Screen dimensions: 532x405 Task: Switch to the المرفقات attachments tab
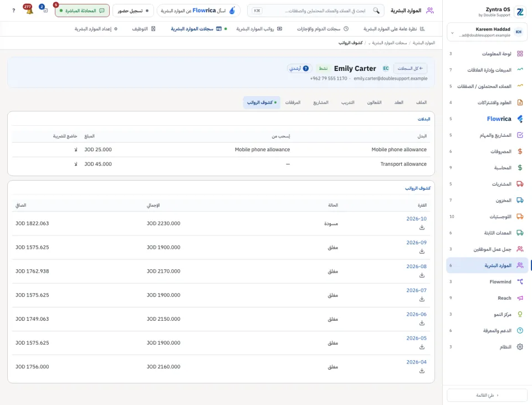coord(293,102)
